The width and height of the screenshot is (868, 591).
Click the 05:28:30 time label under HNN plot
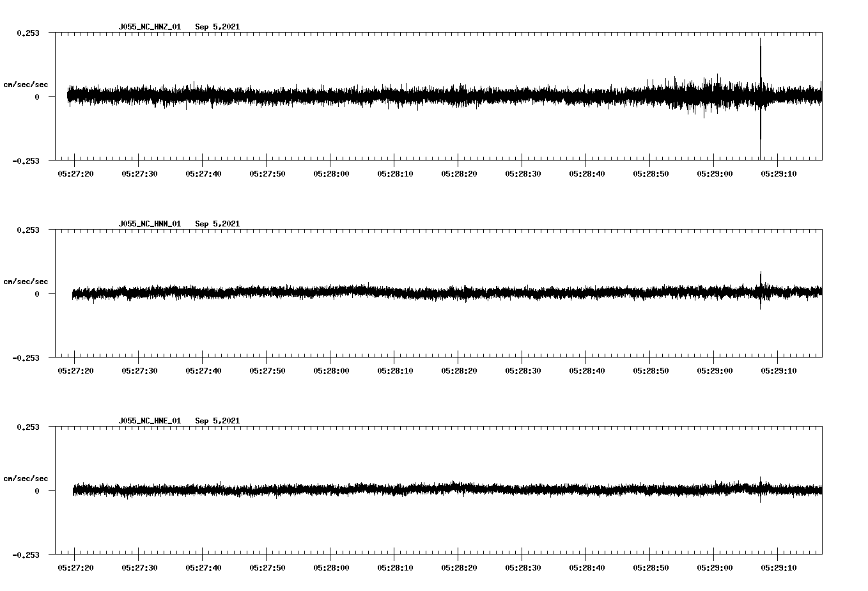pos(522,370)
